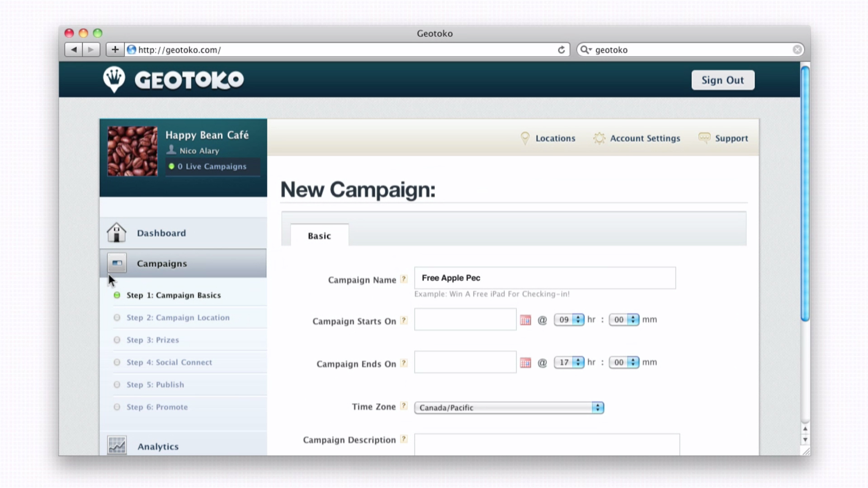The width and height of the screenshot is (868, 488).
Task: Expand the Canada/Pacific time zone dropdown
Action: 509,408
